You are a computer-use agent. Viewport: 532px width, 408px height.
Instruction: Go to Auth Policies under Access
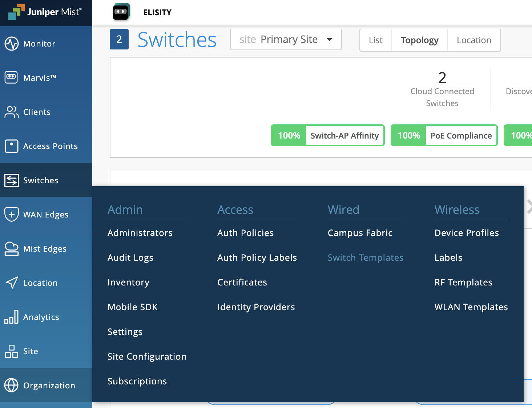pyautogui.click(x=245, y=233)
